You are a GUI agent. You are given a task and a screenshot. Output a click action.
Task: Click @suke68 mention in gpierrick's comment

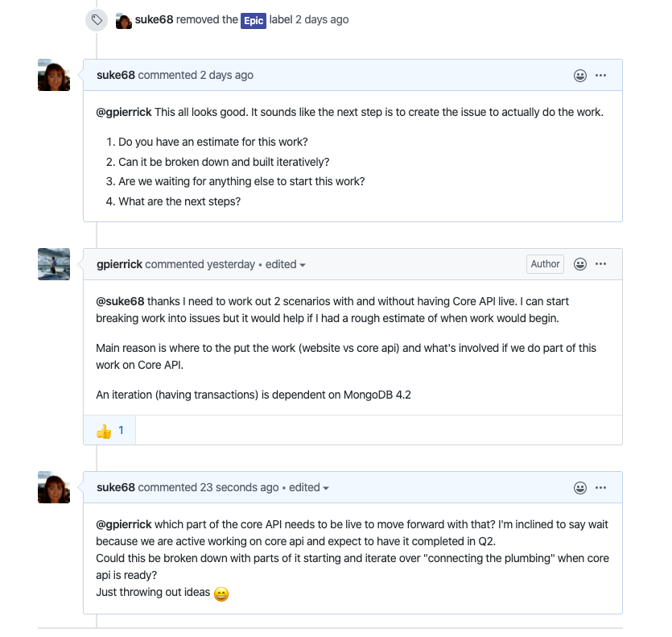120,301
